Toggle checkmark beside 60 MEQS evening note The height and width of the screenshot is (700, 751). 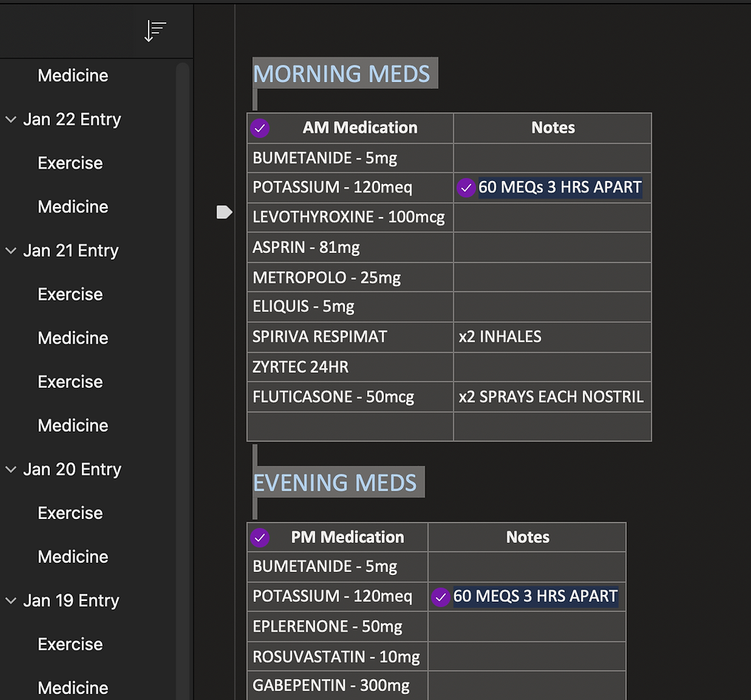[441, 597]
